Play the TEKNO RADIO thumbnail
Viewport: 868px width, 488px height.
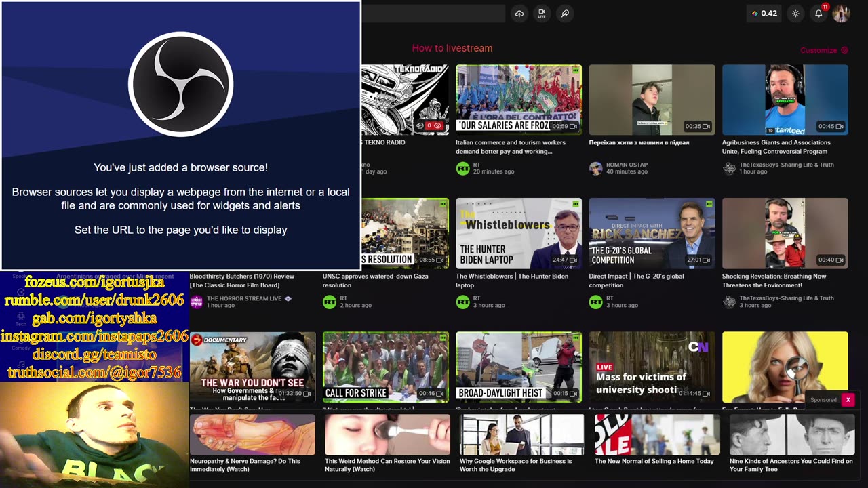point(405,100)
